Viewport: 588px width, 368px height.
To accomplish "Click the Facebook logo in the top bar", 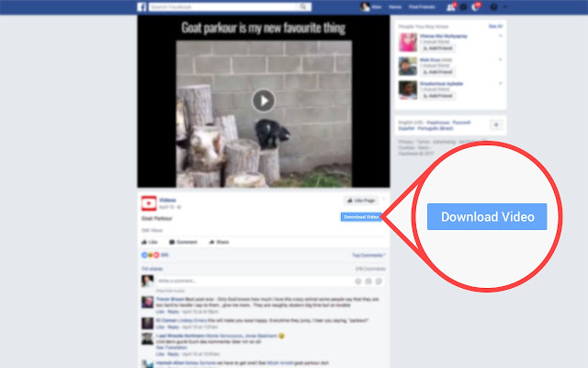I will (x=141, y=6).
